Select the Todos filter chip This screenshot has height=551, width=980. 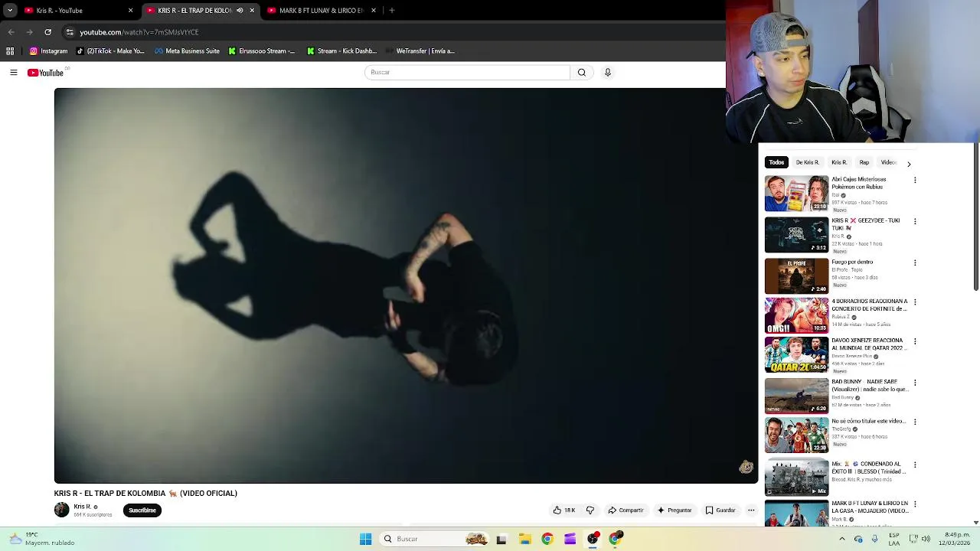pos(776,162)
